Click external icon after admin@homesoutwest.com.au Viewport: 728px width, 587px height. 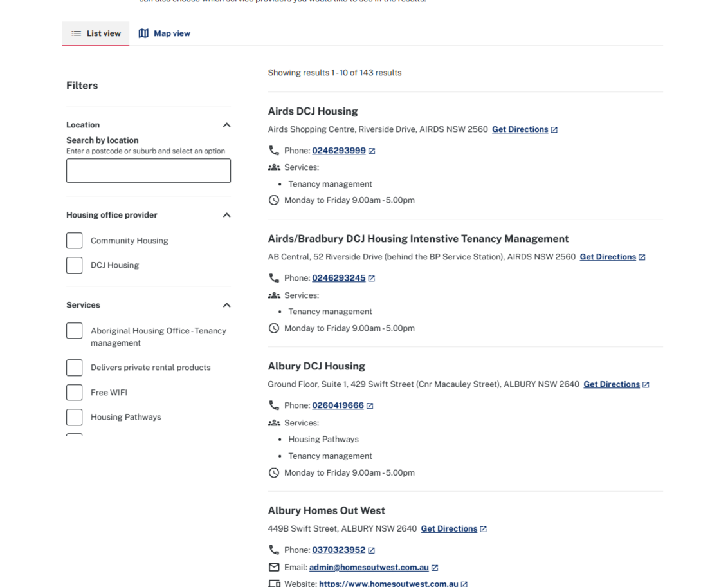coord(435,568)
